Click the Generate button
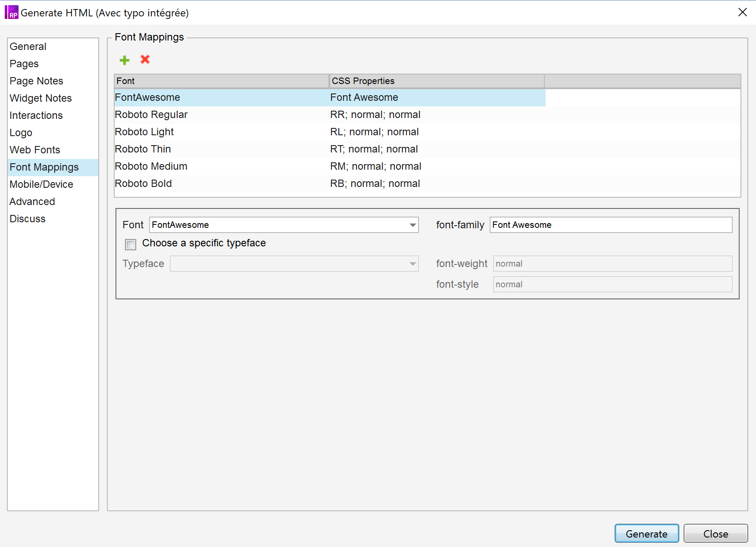The height and width of the screenshot is (547, 756). click(x=646, y=533)
